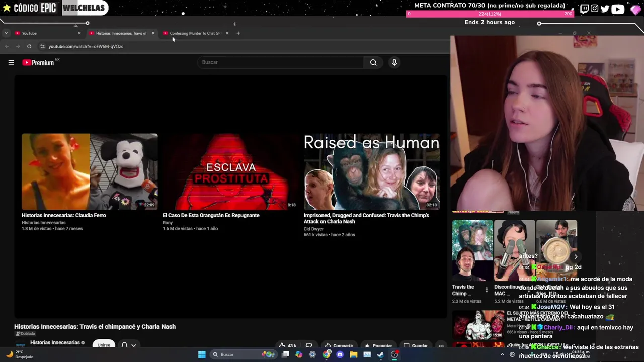Open the Kettle Cadaver 15:00 video thumbnail

[x=478, y=325]
